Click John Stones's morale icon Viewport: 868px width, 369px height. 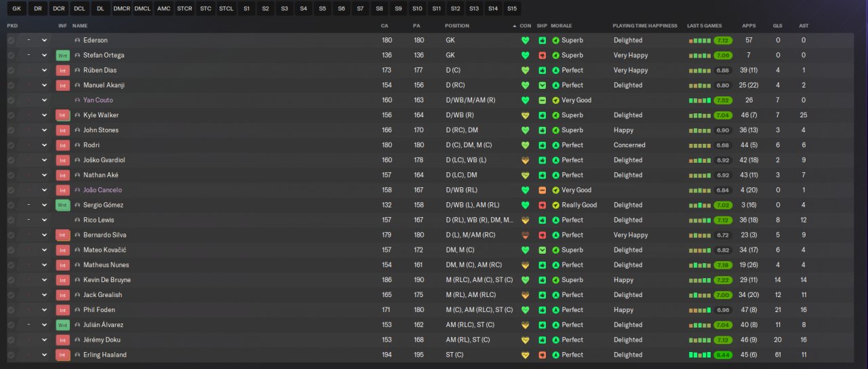[x=555, y=130]
